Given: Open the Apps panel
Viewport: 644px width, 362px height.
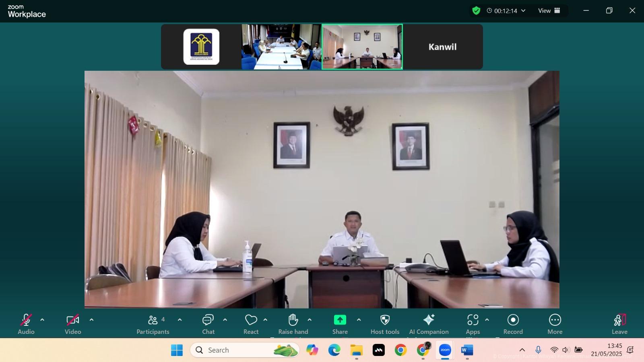Looking at the screenshot, I should [473, 324].
